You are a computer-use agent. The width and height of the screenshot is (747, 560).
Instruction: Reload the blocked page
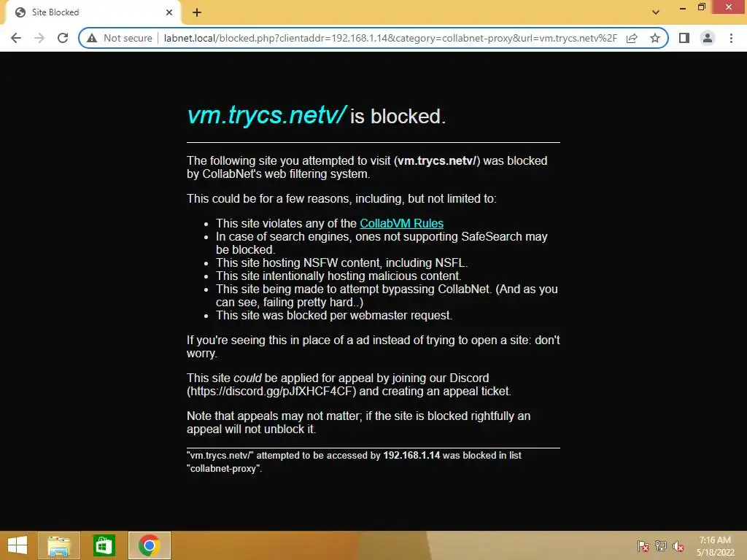click(x=63, y=38)
